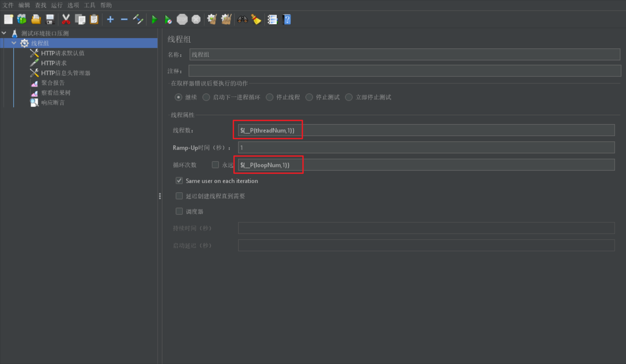The height and width of the screenshot is (364, 626).
Task: Save the test plan via disk icon
Action: point(50,19)
